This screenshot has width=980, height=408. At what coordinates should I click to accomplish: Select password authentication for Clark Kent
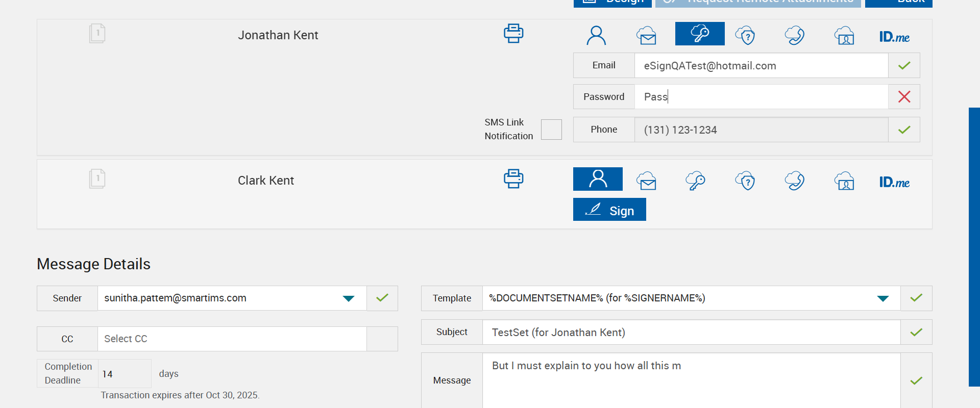695,181
